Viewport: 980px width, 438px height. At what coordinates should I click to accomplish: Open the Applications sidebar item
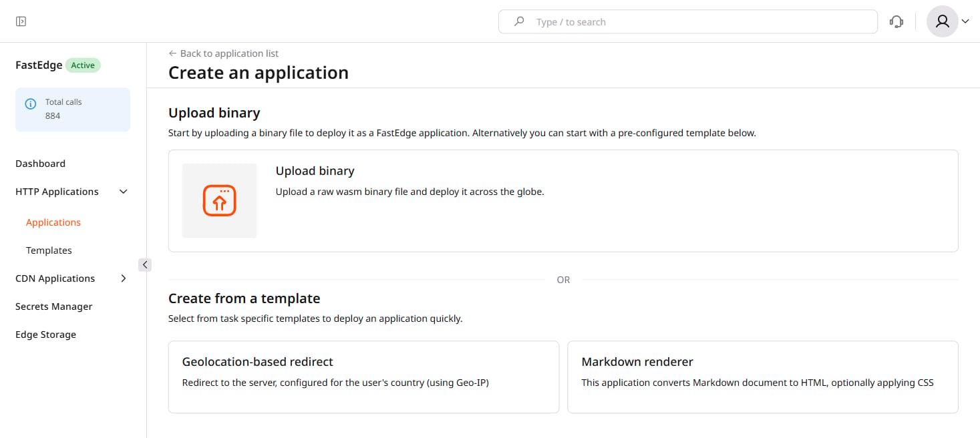pyautogui.click(x=53, y=222)
